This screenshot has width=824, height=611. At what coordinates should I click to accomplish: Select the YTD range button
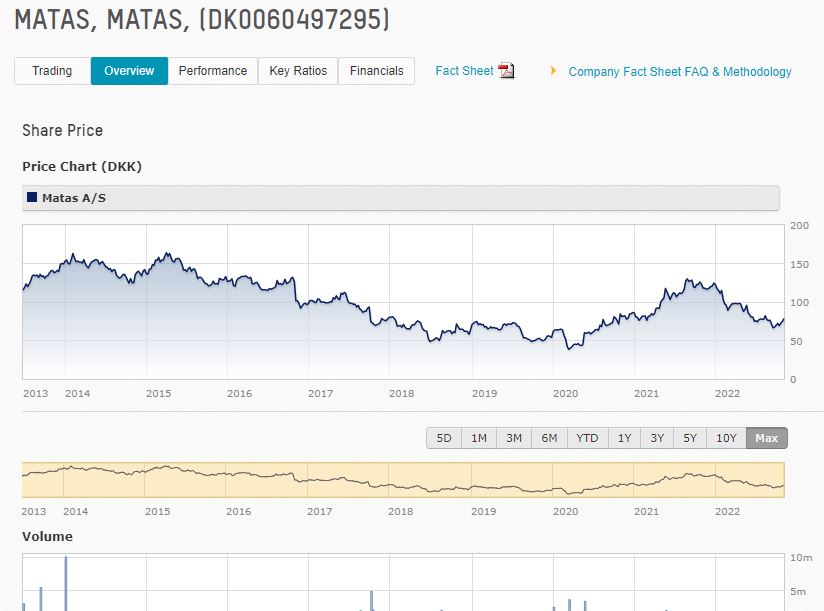(x=587, y=438)
